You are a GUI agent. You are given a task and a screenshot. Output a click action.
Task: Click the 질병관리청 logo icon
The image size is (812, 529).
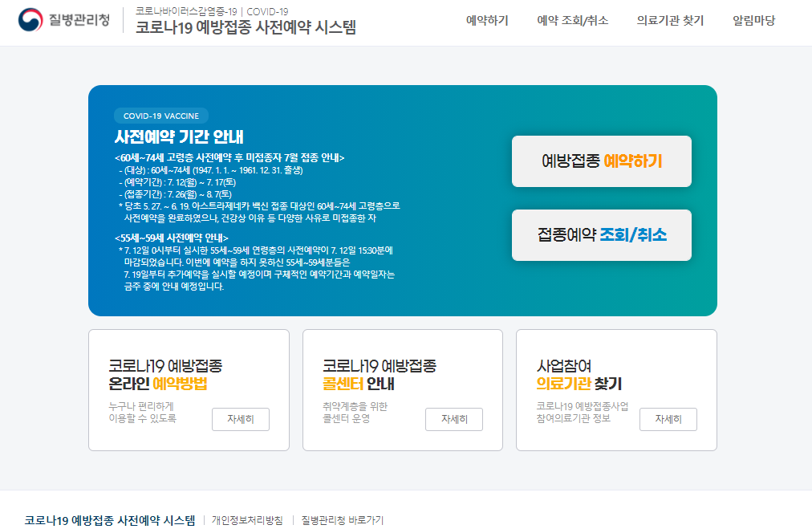(30, 20)
